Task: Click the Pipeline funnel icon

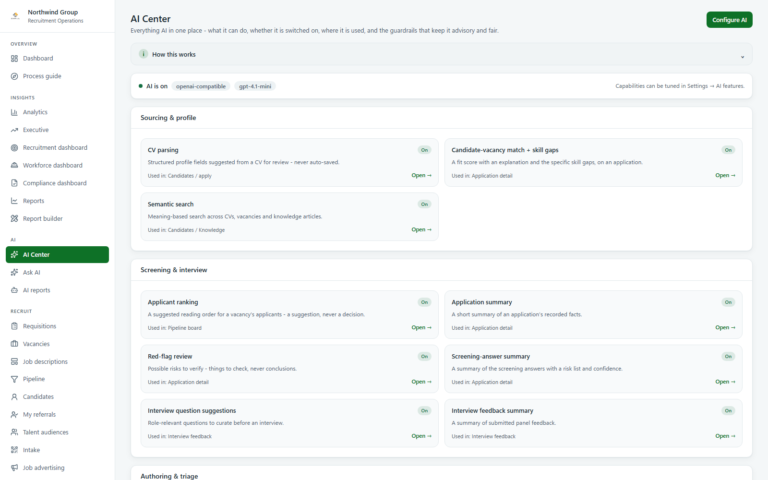Action: coord(14,379)
